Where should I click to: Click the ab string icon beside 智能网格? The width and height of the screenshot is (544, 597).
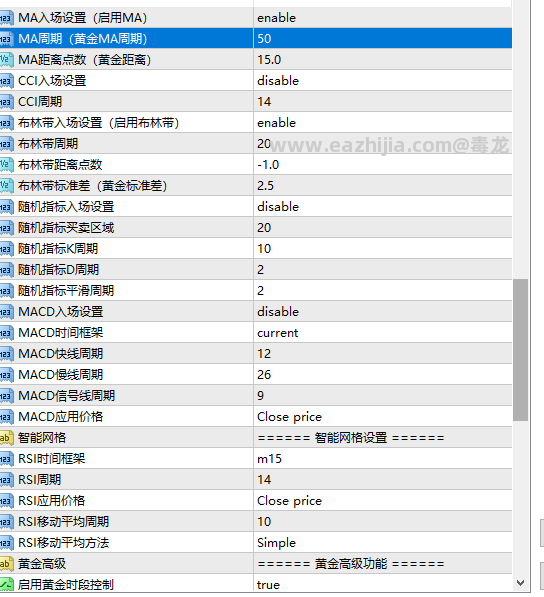coord(6,438)
